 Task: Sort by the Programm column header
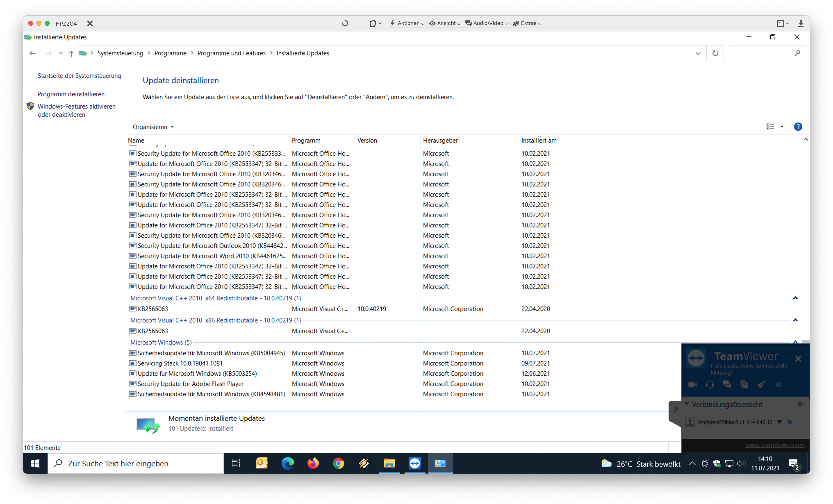[322, 140]
